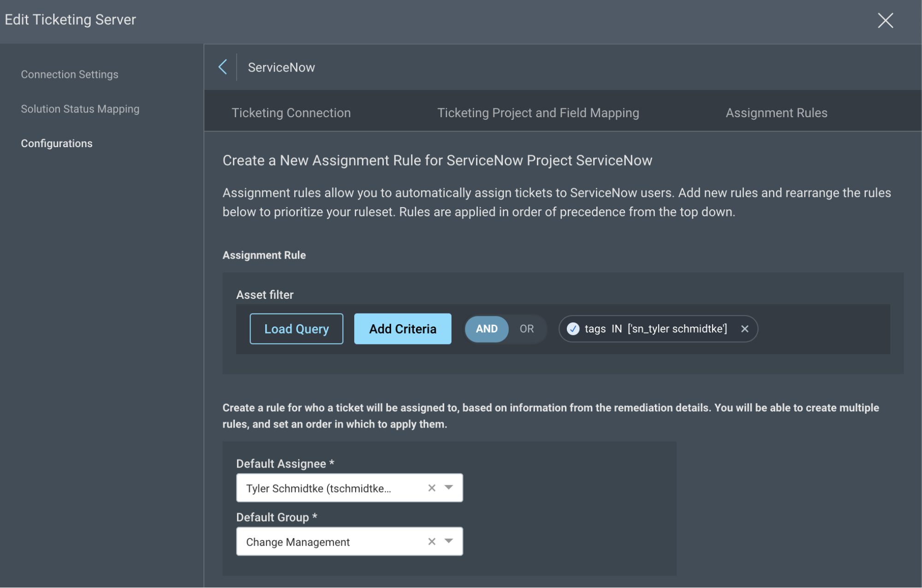Close the Edit Ticketing Server dialog
This screenshot has height=588, width=922.
pos(885,20)
